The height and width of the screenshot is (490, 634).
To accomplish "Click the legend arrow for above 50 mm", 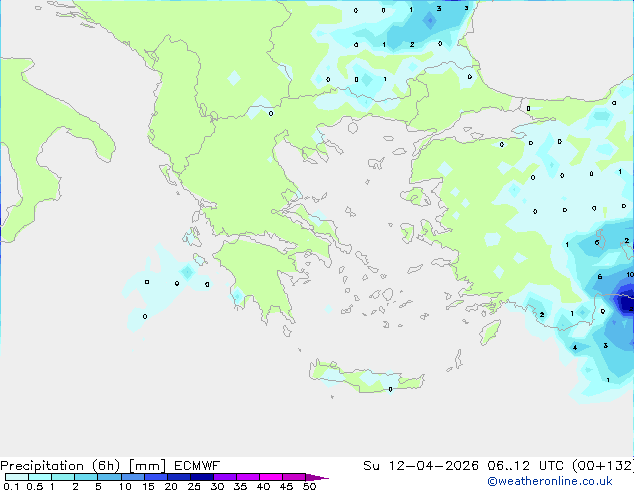I will (x=317, y=477).
